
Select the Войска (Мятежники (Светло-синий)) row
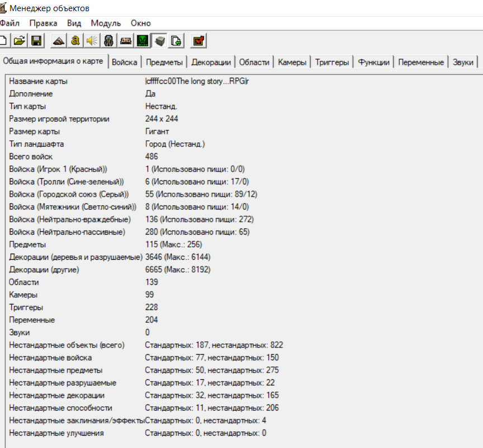pos(129,207)
